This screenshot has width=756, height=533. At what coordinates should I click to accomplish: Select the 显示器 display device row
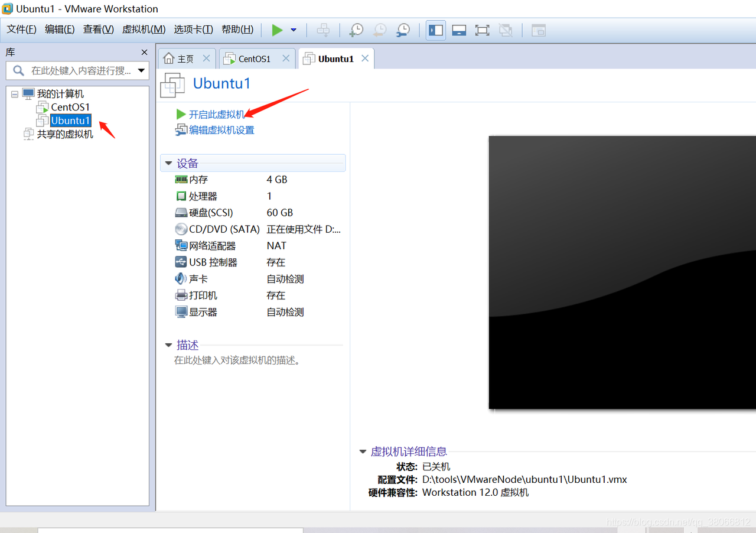pyautogui.click(x=254, y=312)
